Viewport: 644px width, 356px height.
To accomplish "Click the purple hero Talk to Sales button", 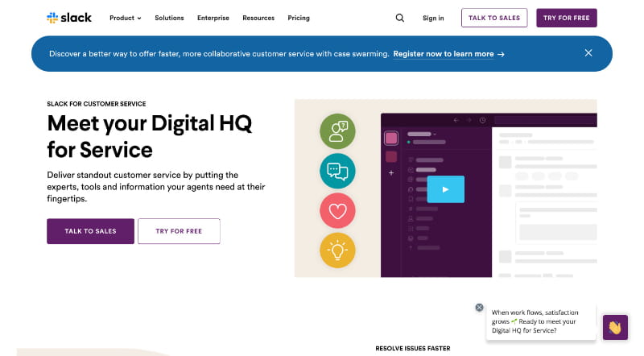I will click(90, 231).
